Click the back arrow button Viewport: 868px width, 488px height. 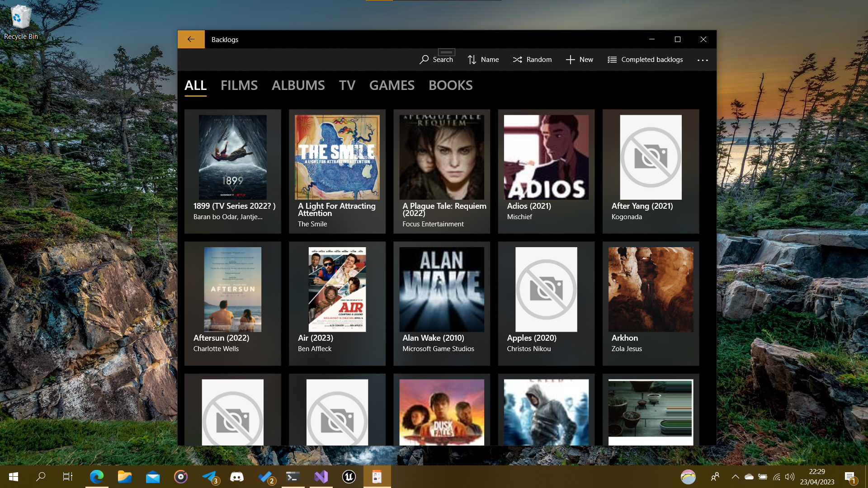[191, 39]
